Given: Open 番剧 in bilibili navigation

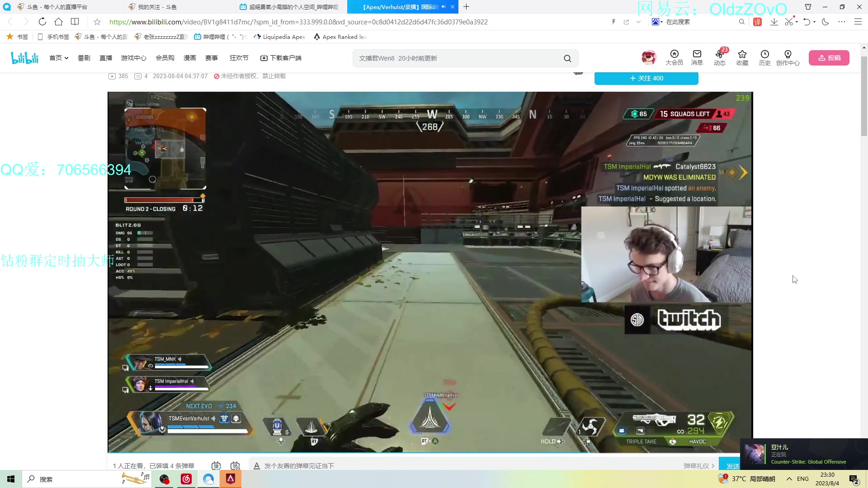Looking at the screenshot, I should click(x=84, y=58).
